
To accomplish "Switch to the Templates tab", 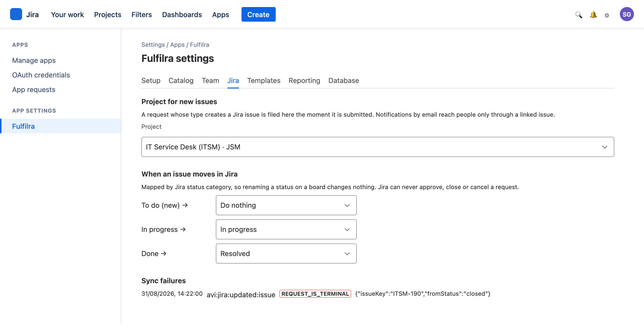I will pyautogui.click(x=264, y=80).
